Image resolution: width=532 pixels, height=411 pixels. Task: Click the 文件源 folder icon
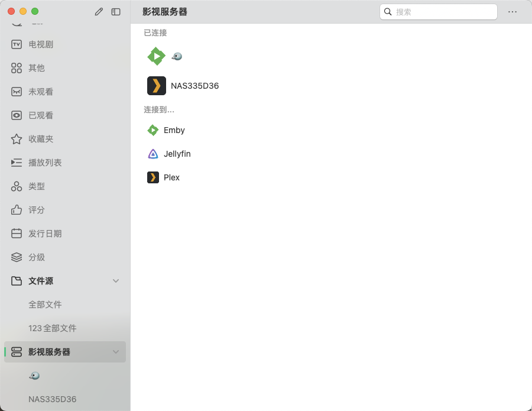(17, 281)
